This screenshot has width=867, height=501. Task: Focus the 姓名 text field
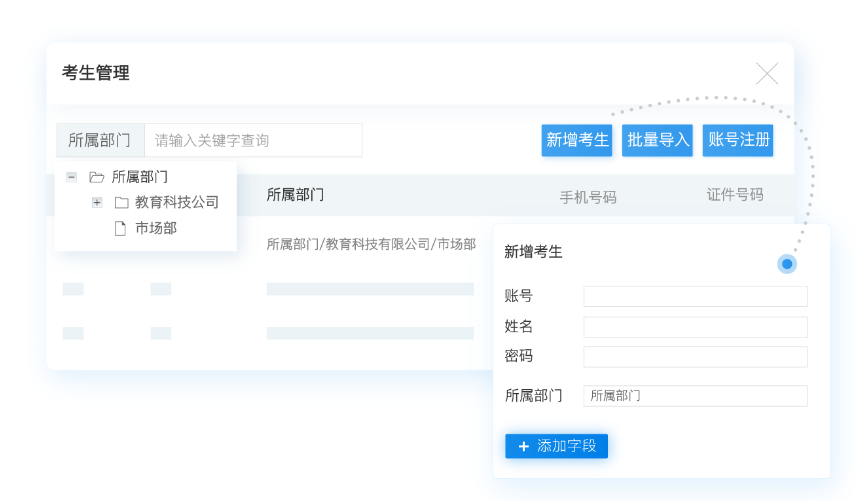pyautogui.click(x=695, y=327)
